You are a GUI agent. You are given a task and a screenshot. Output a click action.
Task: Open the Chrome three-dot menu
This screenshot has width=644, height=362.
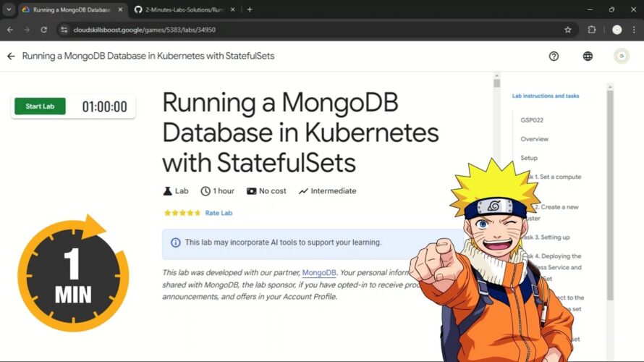coord(634,30)
